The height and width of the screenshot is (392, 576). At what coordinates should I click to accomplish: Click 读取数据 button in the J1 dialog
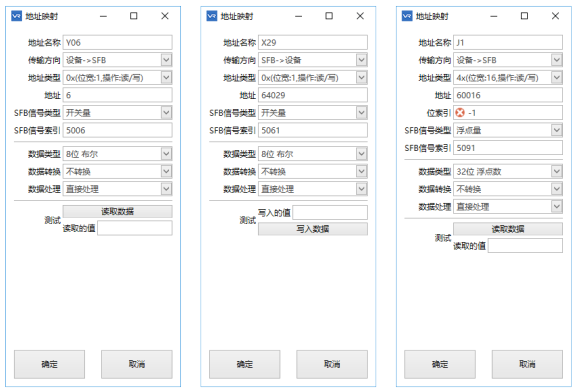tap(508, 229)
